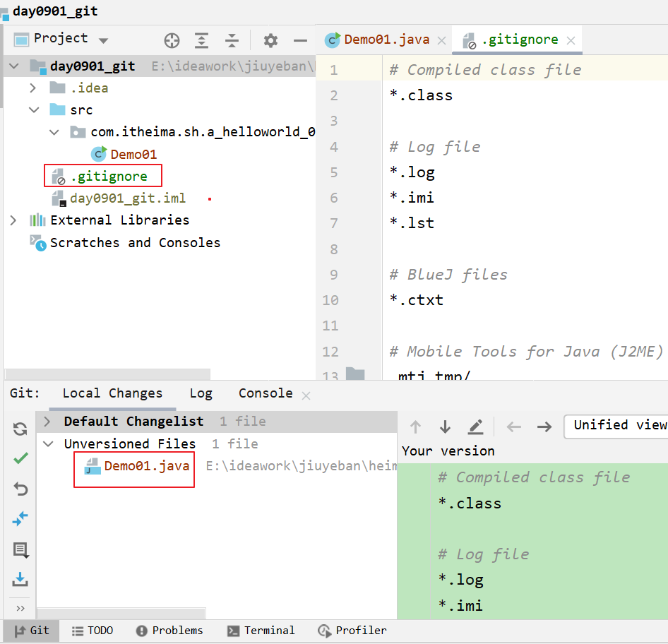Click the locate/select opened file target icon
This screenshot has height=644, width=668.
(x=172, y=40)
